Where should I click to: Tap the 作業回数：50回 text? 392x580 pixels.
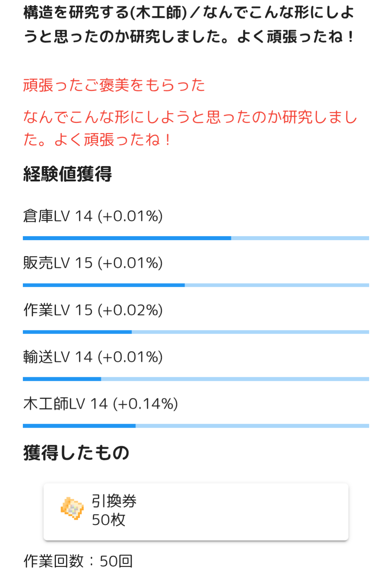coord(78,561)
